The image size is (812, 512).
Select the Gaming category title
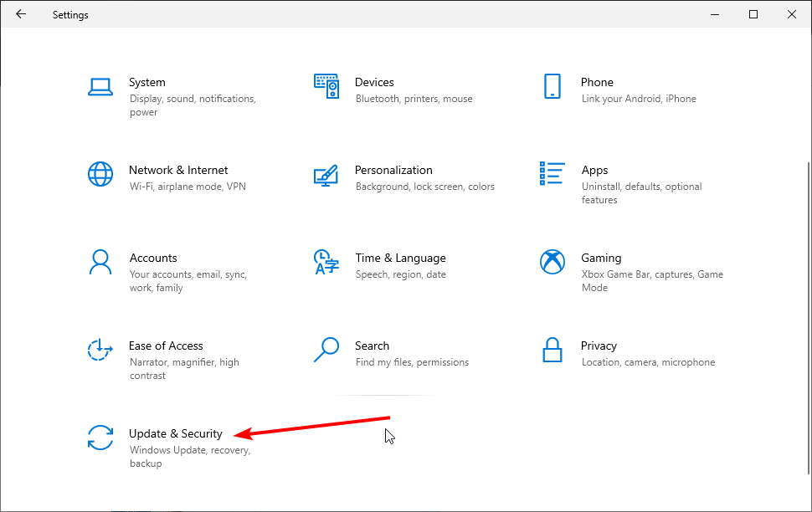click(x=601, y=258)
